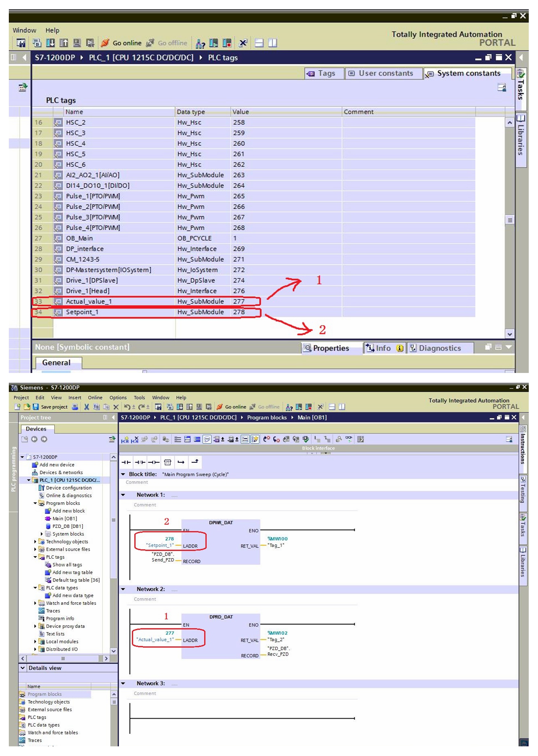Click Start CPU icon in PLC tags window
The height and width of the screenshot is (756, 538).
[x=214, y=43]
